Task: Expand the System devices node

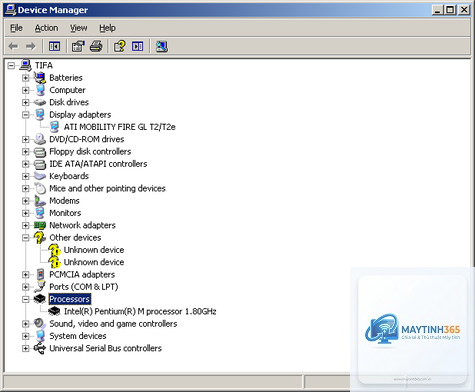Action: 25,336
